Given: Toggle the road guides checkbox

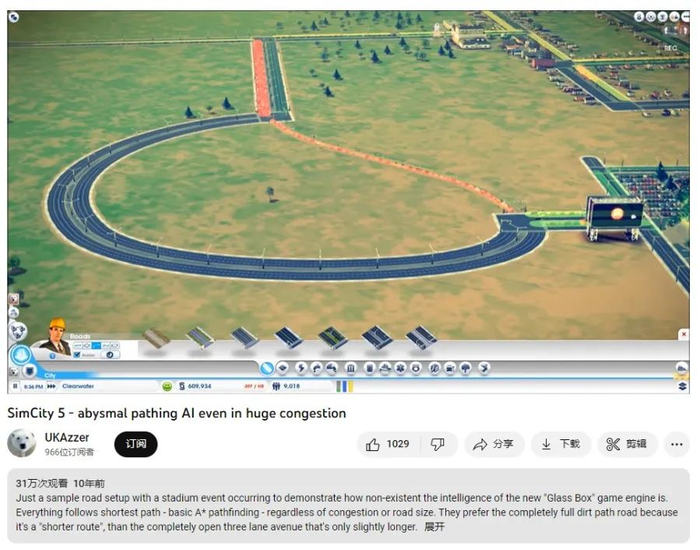Looking at the screenshot, I should 77,355.
